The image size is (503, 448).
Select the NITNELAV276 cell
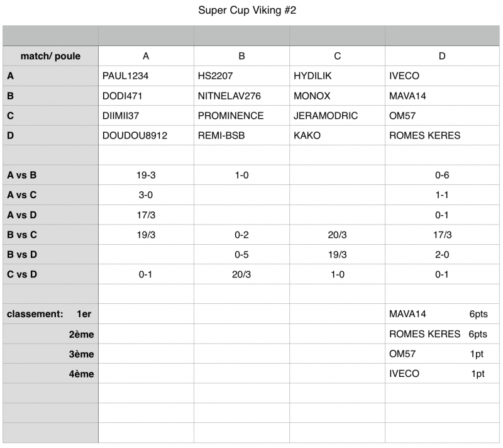[x=241, y=96]
